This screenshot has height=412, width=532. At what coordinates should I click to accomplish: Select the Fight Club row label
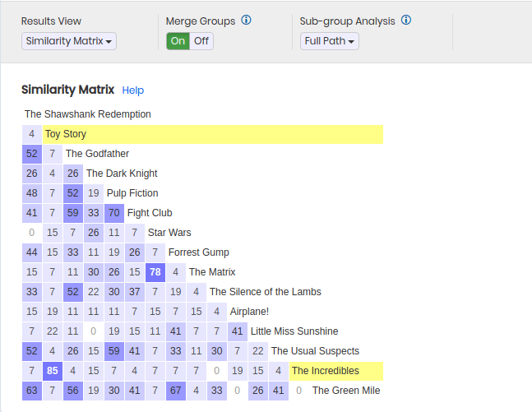pyautogui.click(x=150, y=213)
